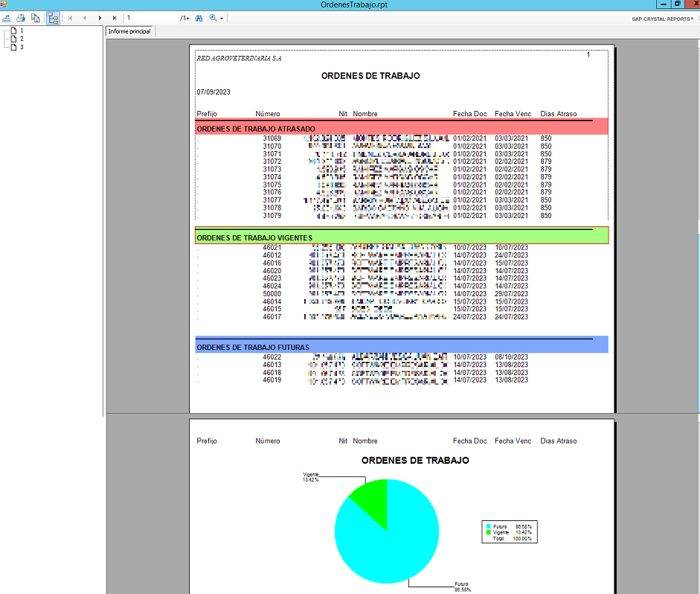
Task: Select page 3 in group tree
Action: 21,47
